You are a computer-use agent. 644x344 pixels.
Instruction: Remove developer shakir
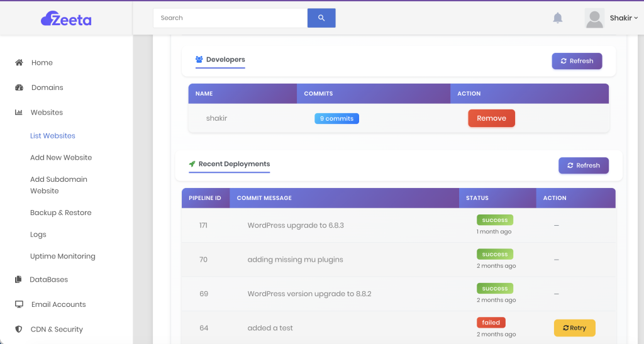click(x=491, y=118)
